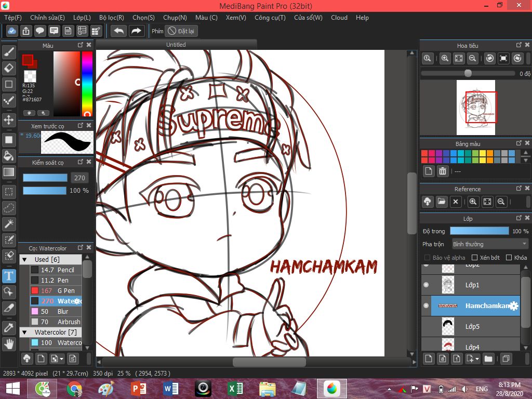The width and height of the screenshot is (532, 399).
Task: Open the Chỉnh sửa(E) menu
Action: [x=47, y=18]
